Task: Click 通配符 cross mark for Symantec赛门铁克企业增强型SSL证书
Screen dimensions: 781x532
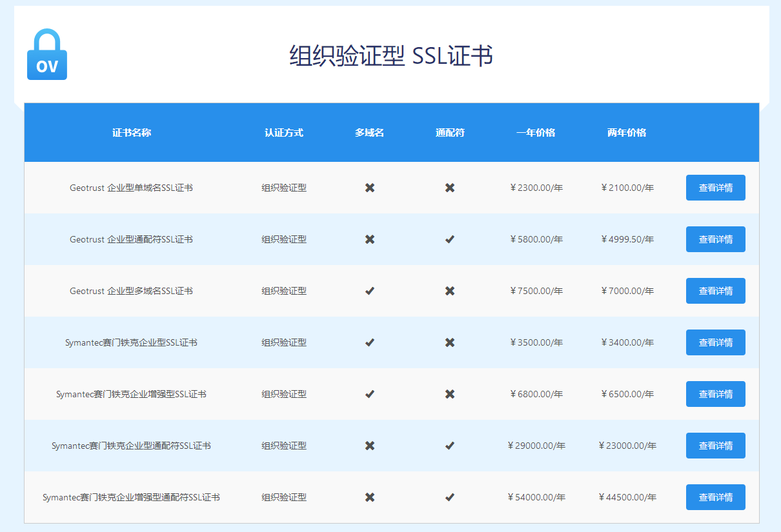Action: [450, 394]
